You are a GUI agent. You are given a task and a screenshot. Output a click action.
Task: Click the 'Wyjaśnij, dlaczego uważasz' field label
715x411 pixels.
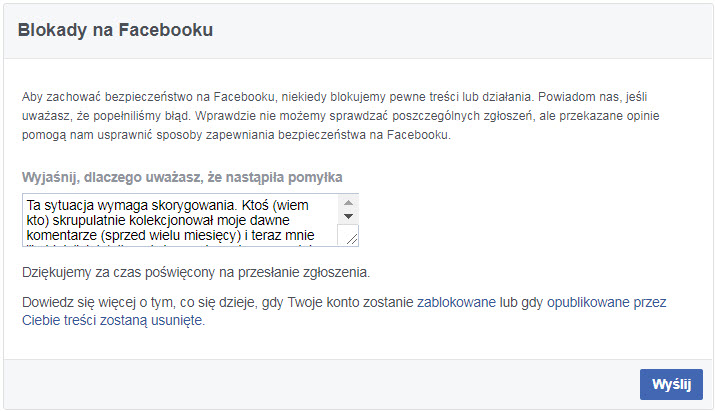[182, 177]
